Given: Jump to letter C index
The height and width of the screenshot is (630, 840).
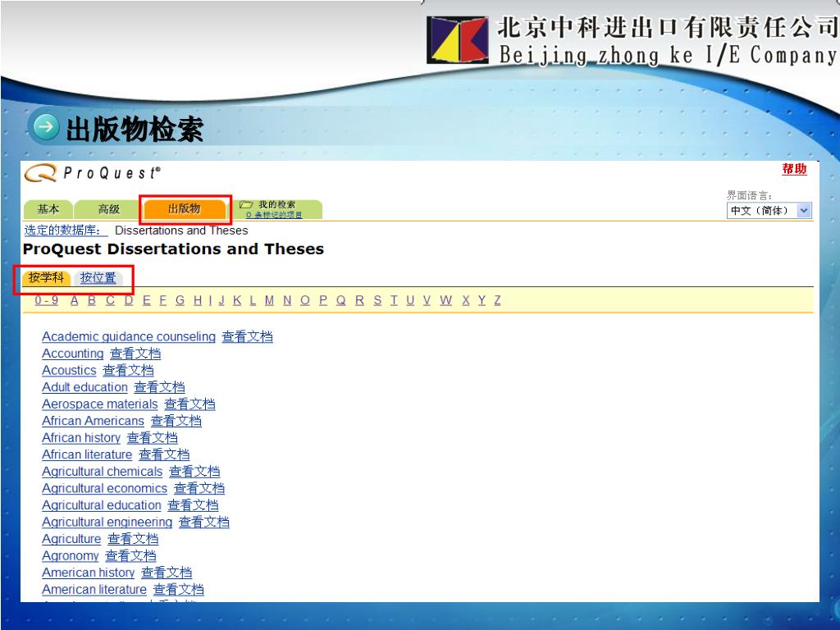Looking at the screenshot, I should 111,300.
